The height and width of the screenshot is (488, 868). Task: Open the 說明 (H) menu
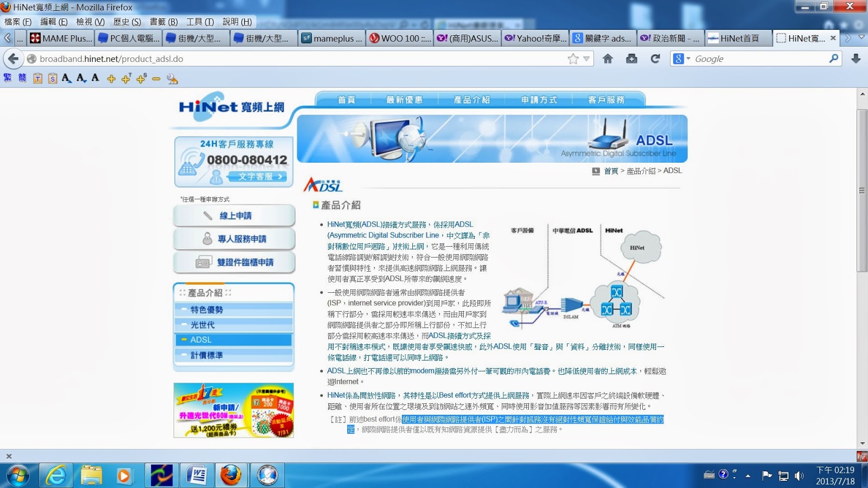tap(237, 22)
